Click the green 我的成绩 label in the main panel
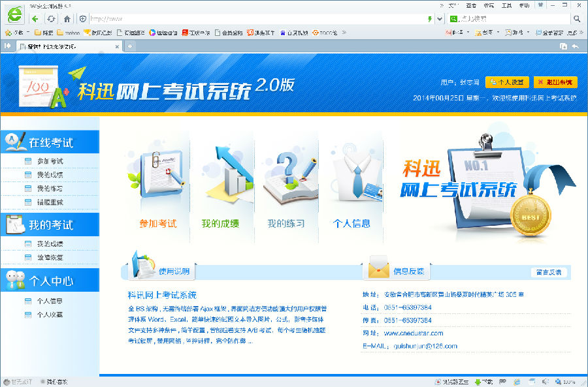The width and height of the screenshot is (588, 387). pyautogui.click(x=220, y=224)
